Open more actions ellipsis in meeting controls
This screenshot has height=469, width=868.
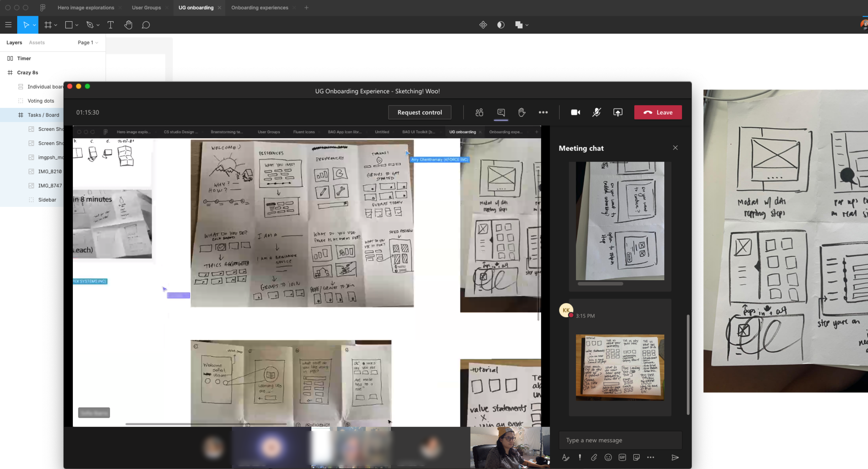543,112
